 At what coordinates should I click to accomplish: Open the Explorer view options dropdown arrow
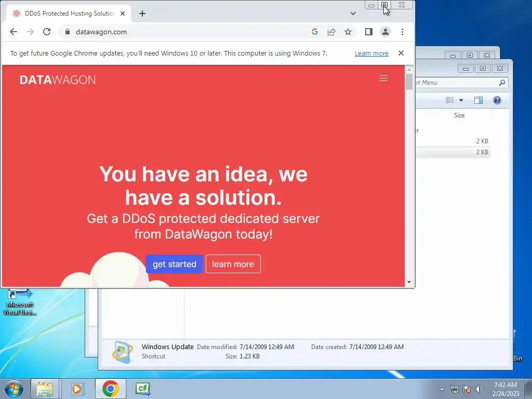[461, 100]
